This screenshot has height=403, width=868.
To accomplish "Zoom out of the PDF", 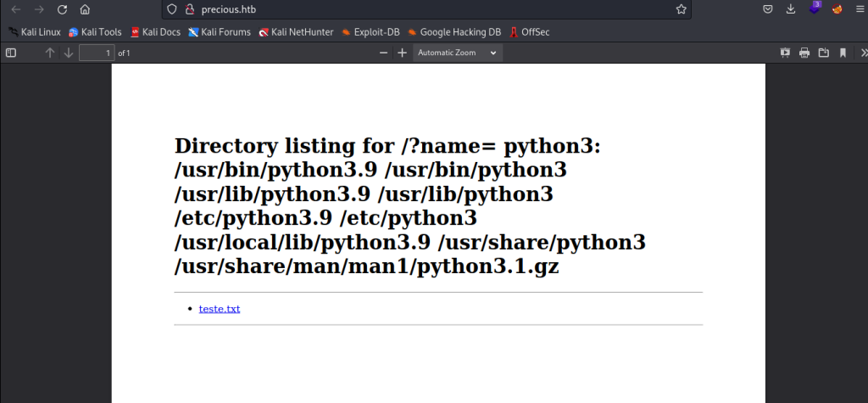I will 383,53.
